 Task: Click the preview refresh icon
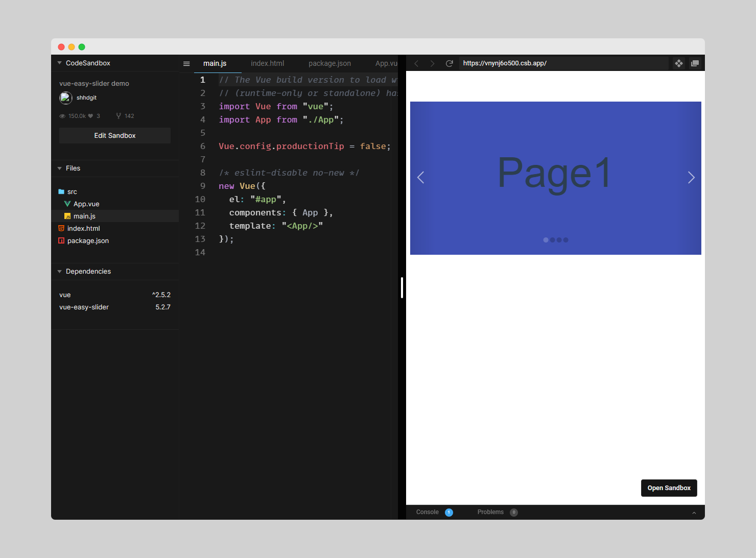coord(450,63)
